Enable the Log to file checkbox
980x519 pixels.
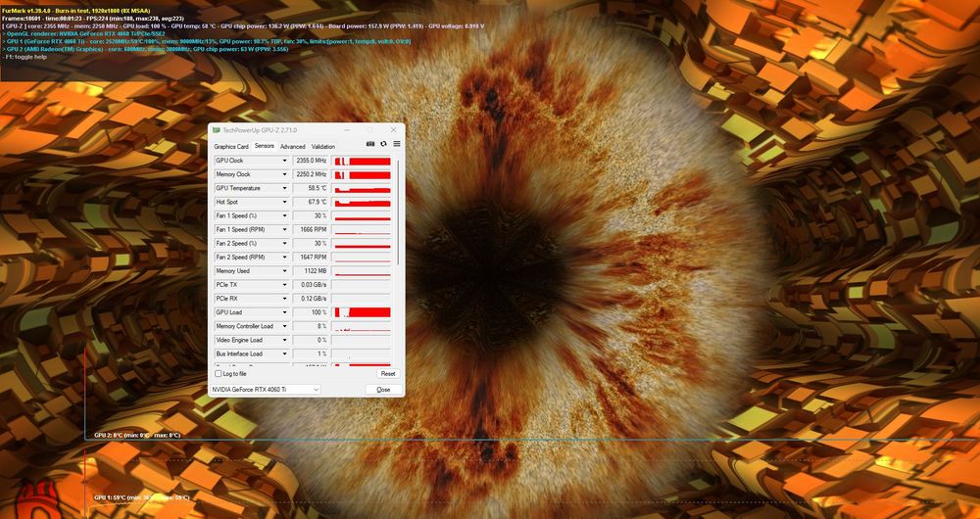point(219,373)
